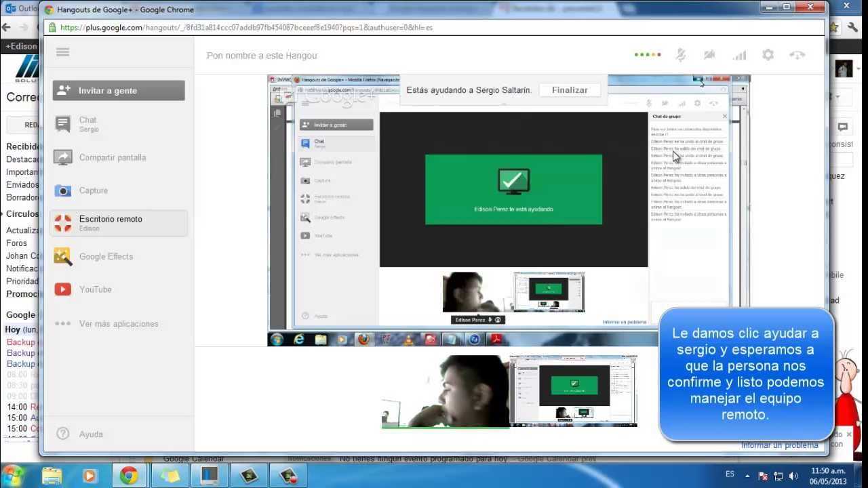Expand Ver más aplicaciones list
Screen dimensions: 868x488
pyautogui.click(x=118, y=323)
